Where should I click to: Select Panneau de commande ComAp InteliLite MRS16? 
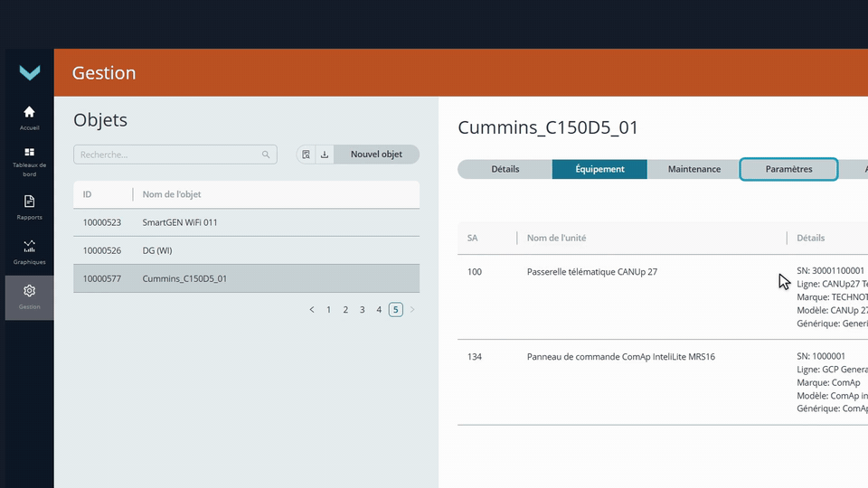tap(620, 357)
